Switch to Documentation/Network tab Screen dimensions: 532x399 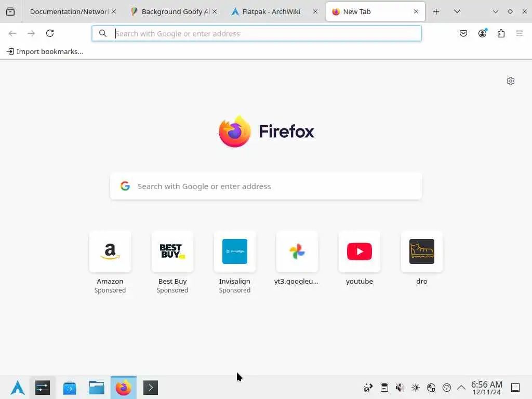pos(69,11)
